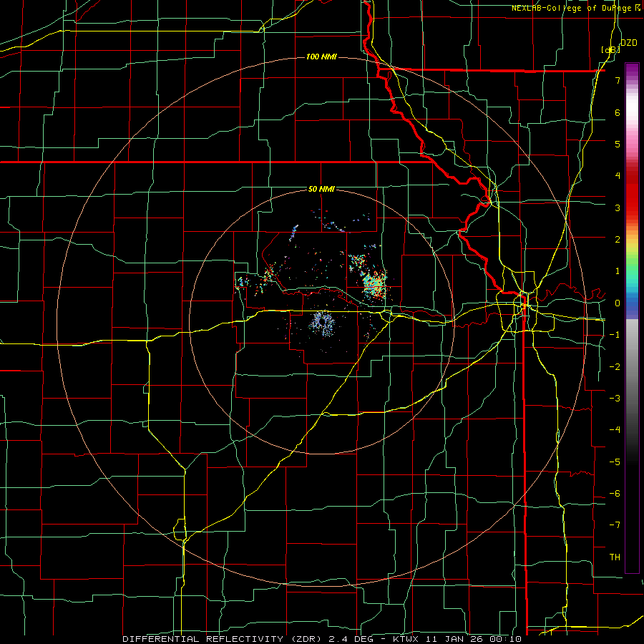Click the -1 value on the dB scale
This screenshot has width=644, height=644.
pos(615,335)
